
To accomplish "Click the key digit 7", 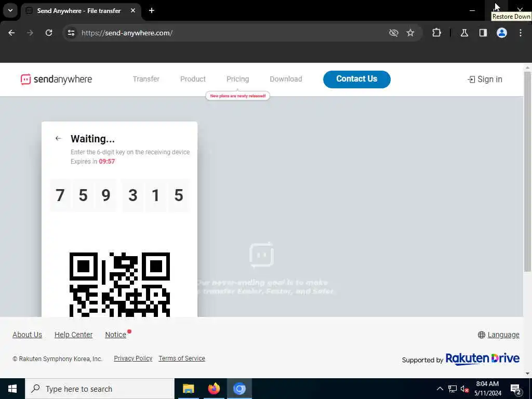I will pos(60,195).
